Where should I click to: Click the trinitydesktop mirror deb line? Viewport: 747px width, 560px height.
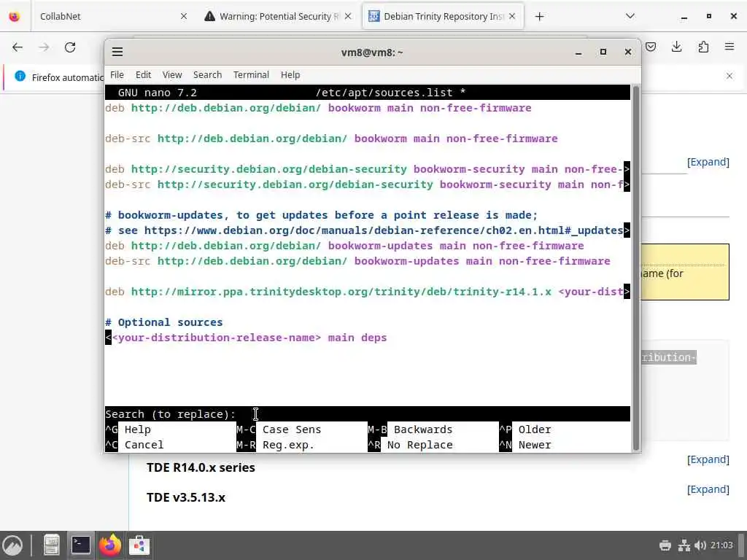(x=368, y=292)
